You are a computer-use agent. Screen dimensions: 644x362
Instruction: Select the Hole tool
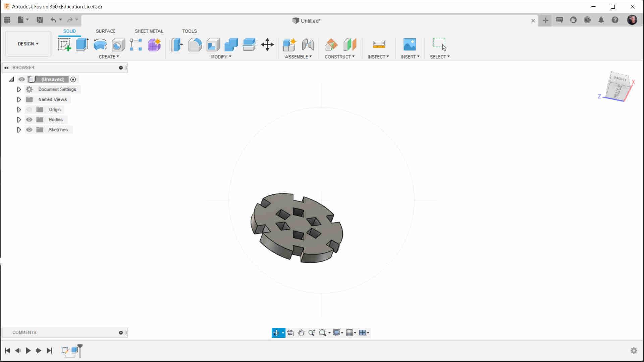pos(118,44)
